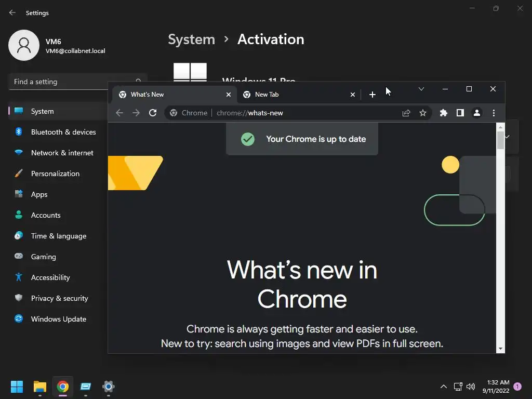Image resolution: width=532 pixels, height=399 pixels.
Task: Click Chrome page vertical scrollbar thumb
Action: (500, 140)
